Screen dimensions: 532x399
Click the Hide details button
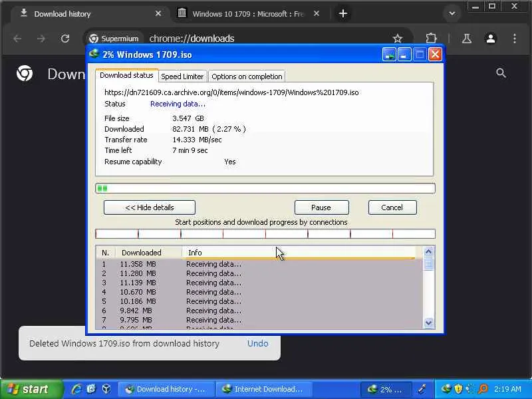tap(150, 207)
